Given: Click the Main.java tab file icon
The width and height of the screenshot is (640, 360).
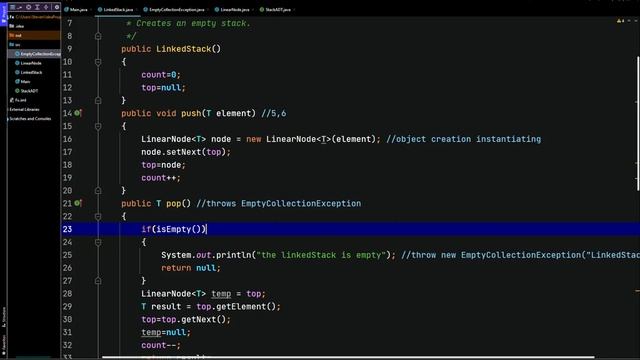Looking at the screenshot, I should coord(67,9).
